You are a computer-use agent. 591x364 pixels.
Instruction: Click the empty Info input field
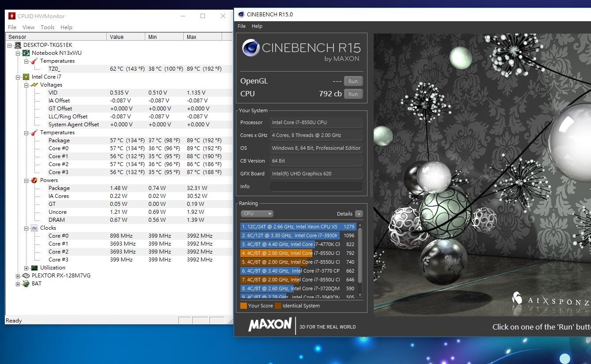pos(316,186)
